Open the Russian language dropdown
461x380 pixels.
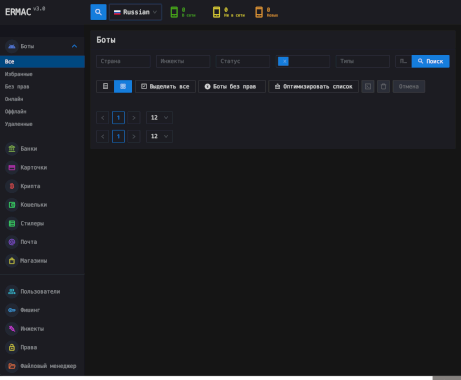[135, 12]
